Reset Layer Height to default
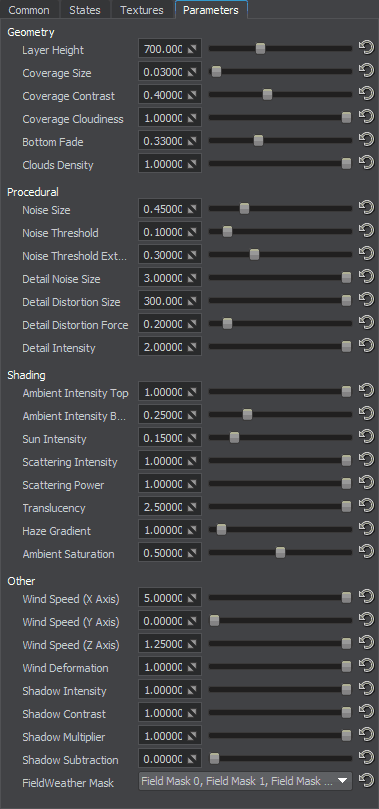 point(366,48)
